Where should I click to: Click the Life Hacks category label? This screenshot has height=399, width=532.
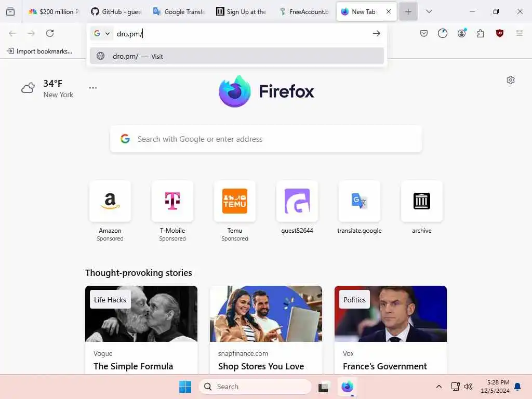pyautogui.click(x=110, y=300)
